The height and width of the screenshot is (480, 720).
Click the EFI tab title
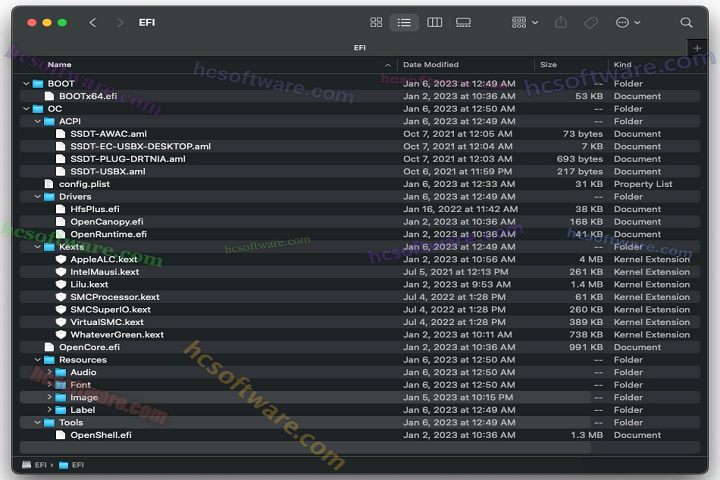(x=360, y=47)
